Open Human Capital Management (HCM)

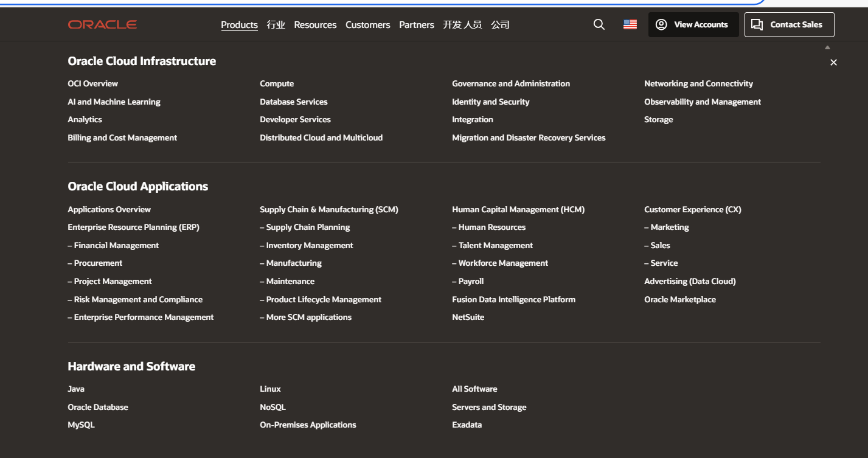click(518, 210)
